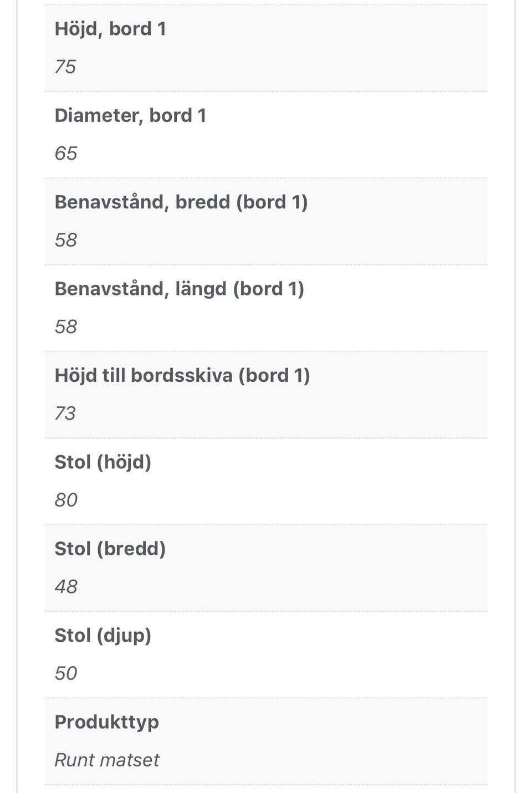Select the 'Stol (höjd)' label
Image resolution: width=532 pixels, height=793 pixels.
pyautogui.click(x=103, y=462)
